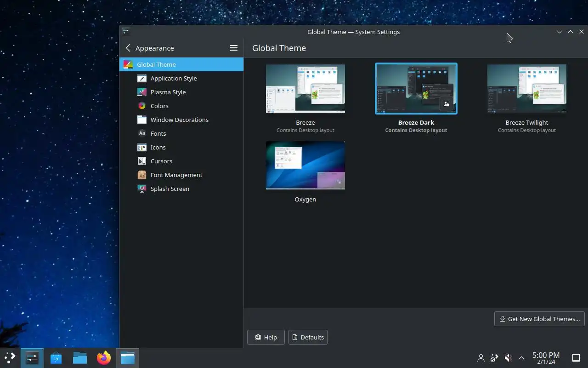Open the Cursors settings page

point(181,161)
